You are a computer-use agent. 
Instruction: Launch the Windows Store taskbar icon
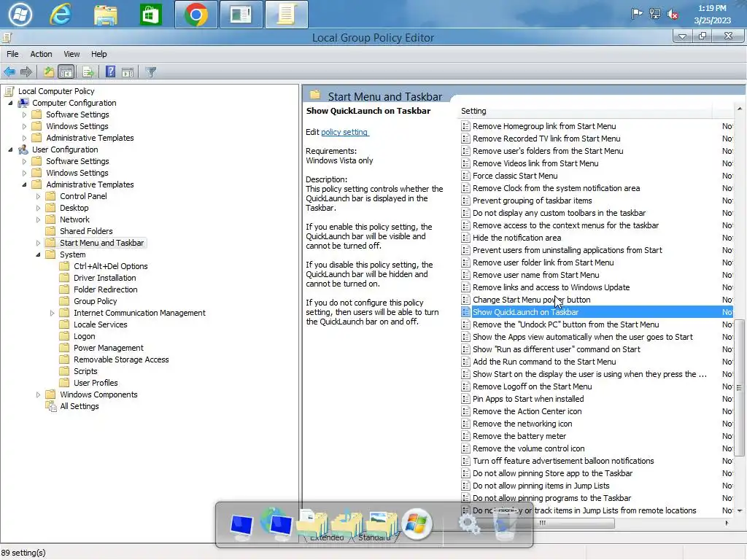click(150, 15)
